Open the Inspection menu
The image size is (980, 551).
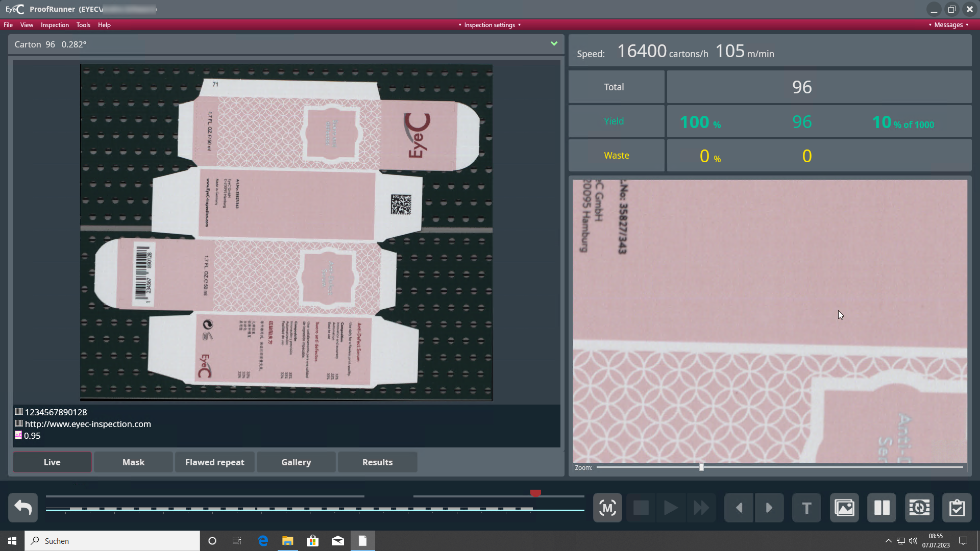coord(55,25)
